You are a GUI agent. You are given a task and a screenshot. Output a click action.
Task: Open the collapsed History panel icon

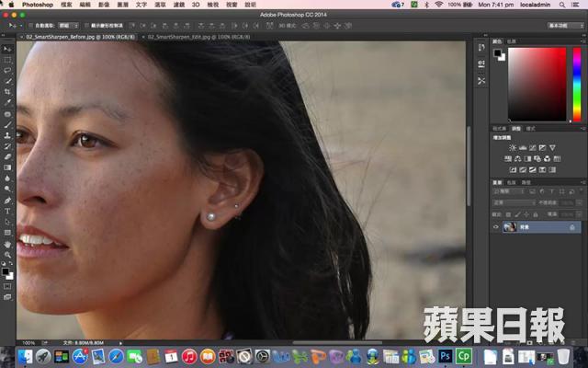pyautogui.click(x=481, y=48)
